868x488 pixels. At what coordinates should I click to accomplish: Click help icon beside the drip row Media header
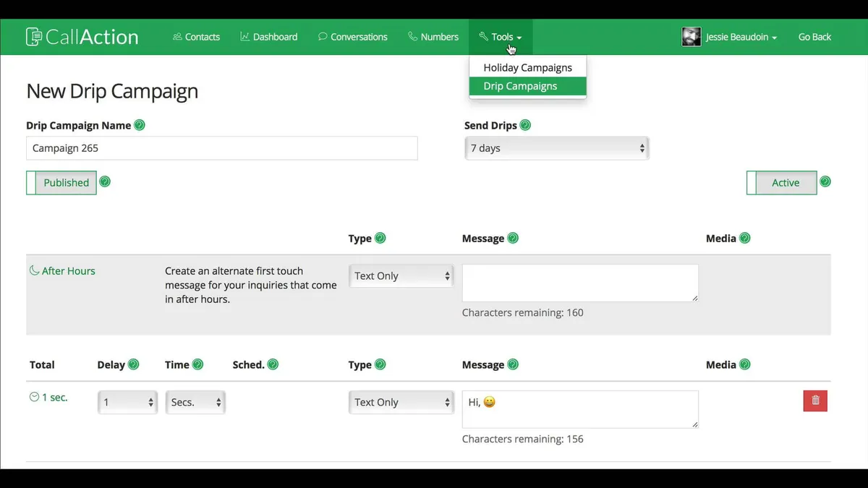coord(745,364)
